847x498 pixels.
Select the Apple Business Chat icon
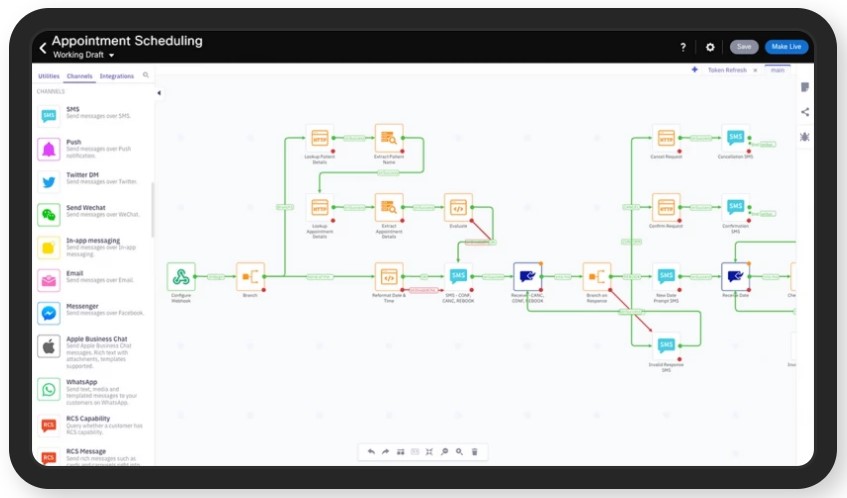point(48,346)
